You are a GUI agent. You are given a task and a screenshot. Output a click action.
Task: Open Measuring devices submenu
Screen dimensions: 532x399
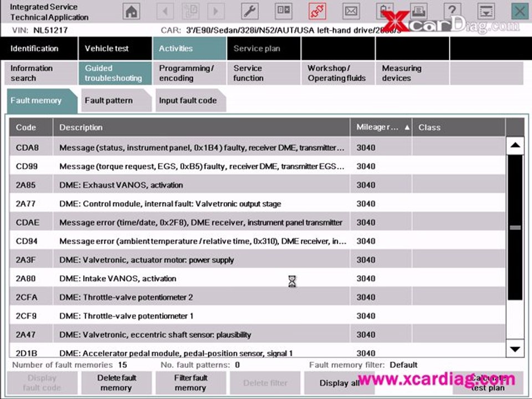tap(412, 73)
